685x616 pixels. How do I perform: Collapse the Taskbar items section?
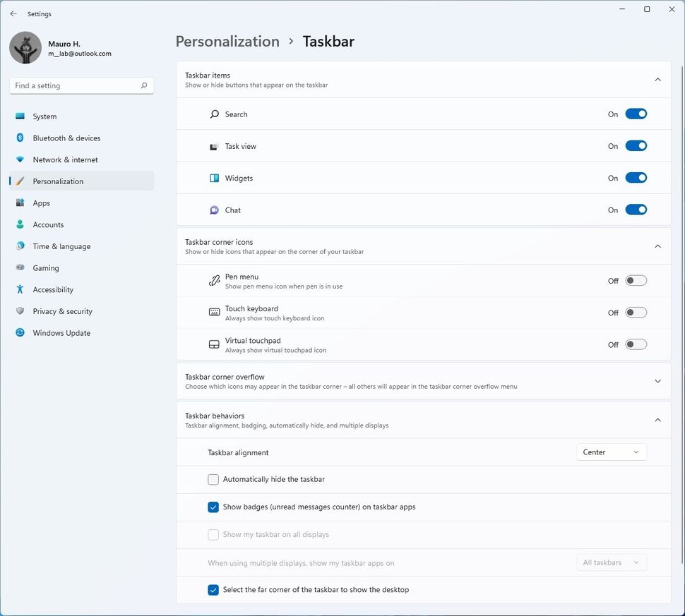tap(657, 80)
